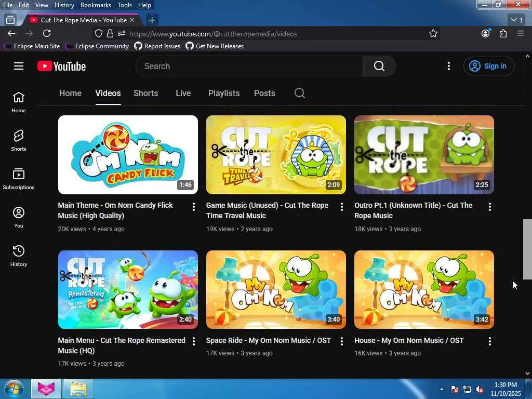
Task: Expand the list all tabs dropdown
Action: pyautogui.click(x=517, y=20)
